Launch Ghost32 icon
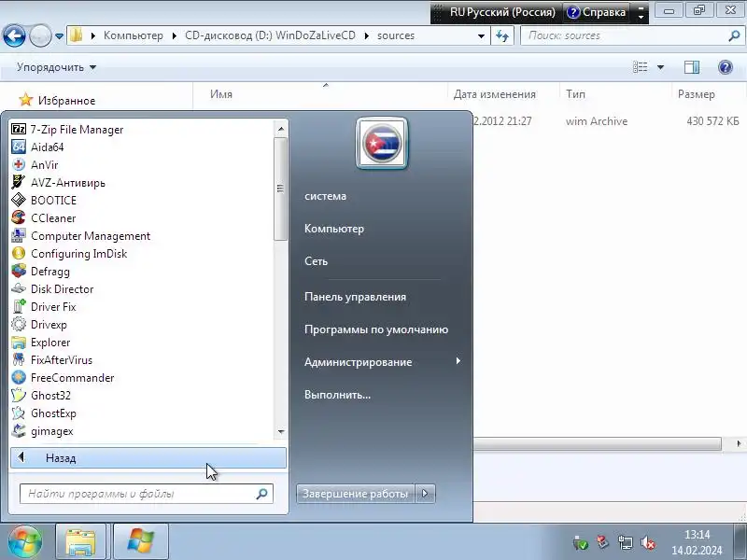This screenshot has width=747, height=560. point(19,395)
